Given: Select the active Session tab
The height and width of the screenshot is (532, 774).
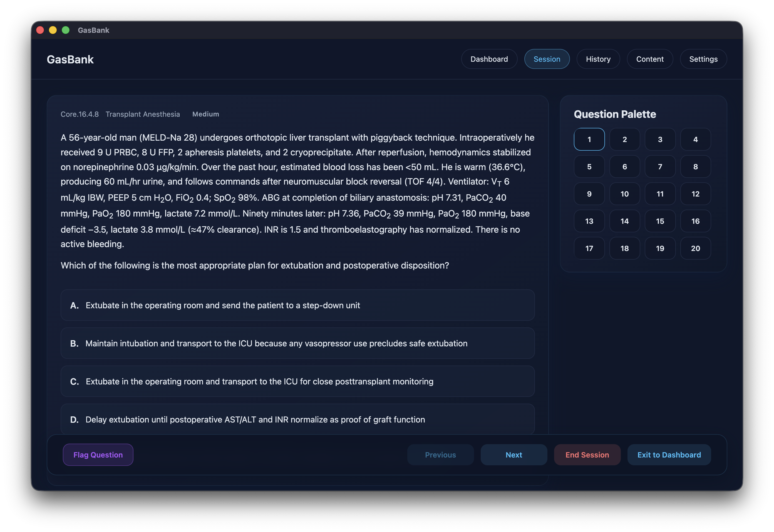Looking at the screenshot, I should 547,59.
